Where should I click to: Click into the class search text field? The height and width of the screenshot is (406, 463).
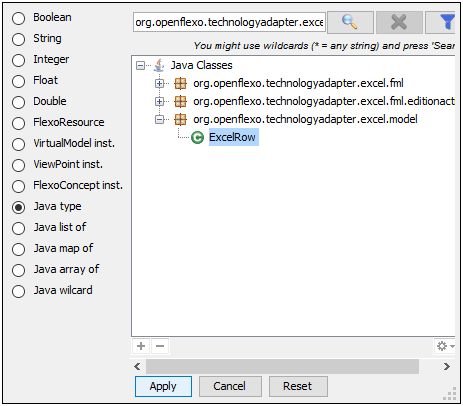coord(229,22)
